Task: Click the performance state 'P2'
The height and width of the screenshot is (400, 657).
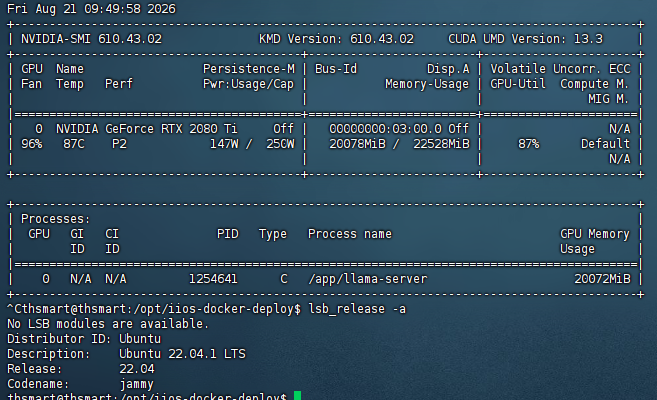Action: (119, 144)
